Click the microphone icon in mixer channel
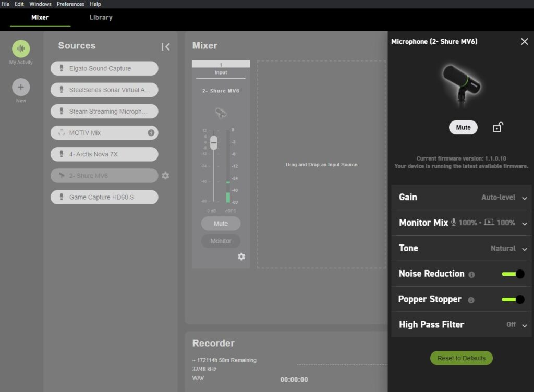The image size is (534, 392). pos(221,113)
